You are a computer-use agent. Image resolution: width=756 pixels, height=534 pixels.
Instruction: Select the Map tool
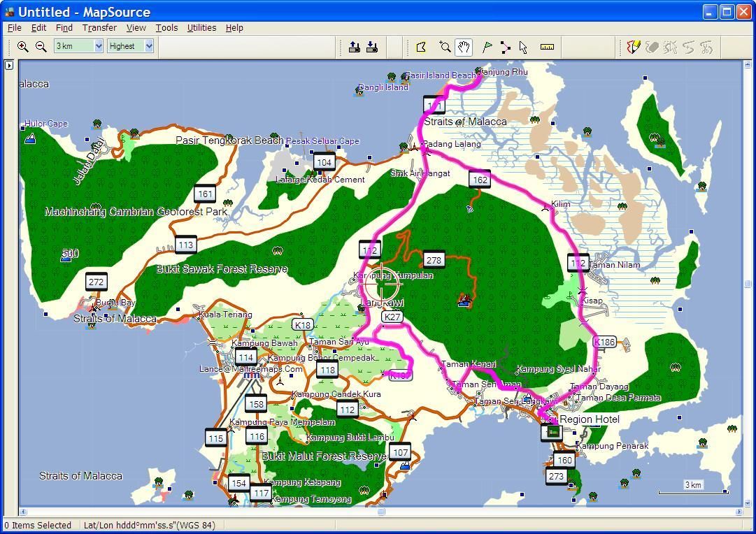[422, 47]
